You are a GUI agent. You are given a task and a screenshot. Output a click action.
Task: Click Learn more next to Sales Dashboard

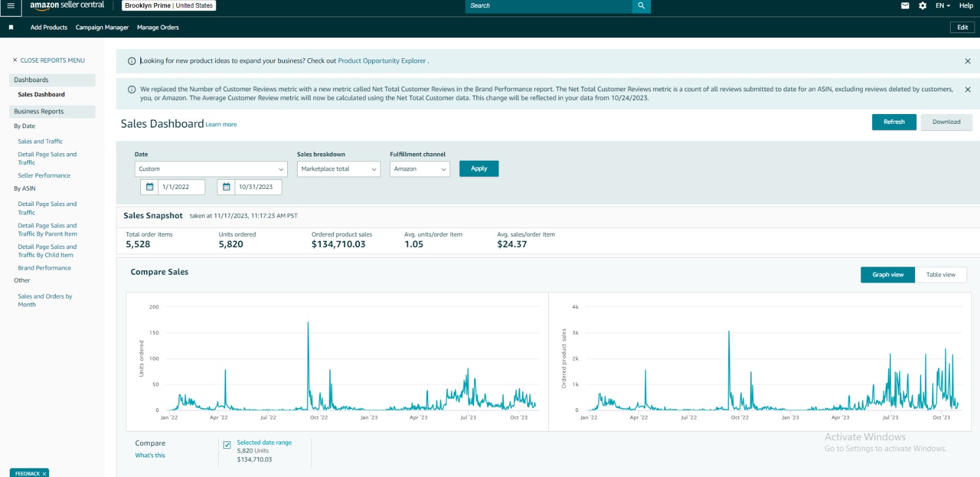(x=221, y=124)
